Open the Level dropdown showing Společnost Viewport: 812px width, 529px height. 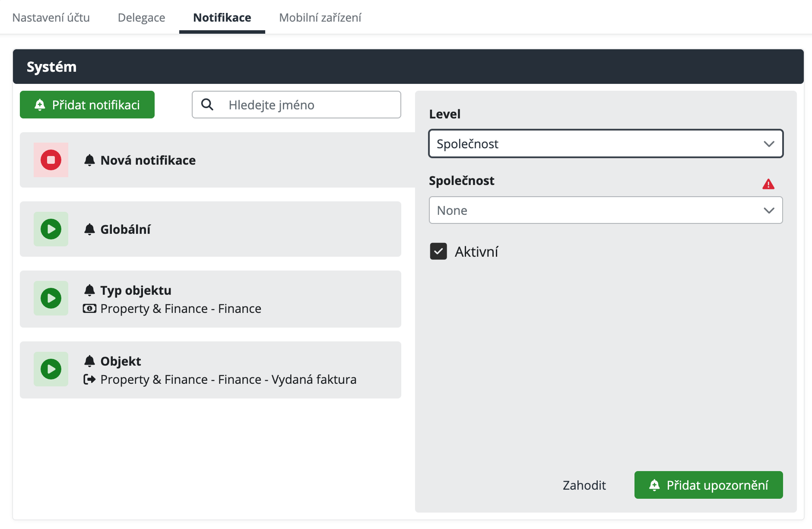click(x=605, y=143)
